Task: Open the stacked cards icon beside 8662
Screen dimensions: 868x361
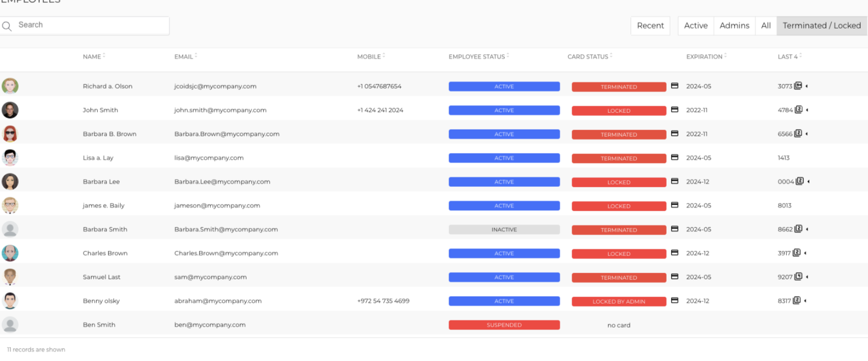Action: point(798,229)
